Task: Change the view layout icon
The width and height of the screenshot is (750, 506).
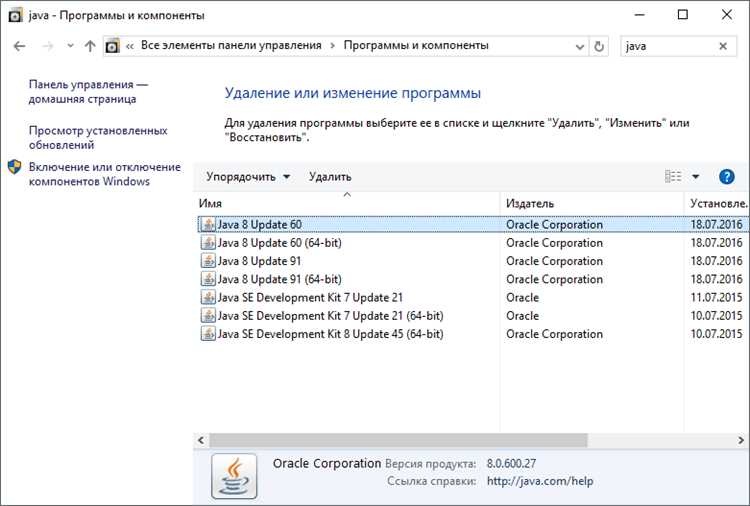Action: coord(673,177)
